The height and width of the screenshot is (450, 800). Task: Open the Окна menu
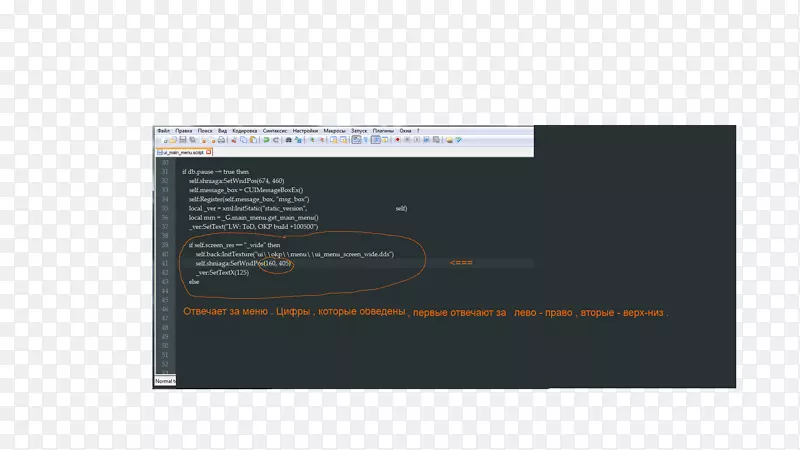(x=406, y=131)
